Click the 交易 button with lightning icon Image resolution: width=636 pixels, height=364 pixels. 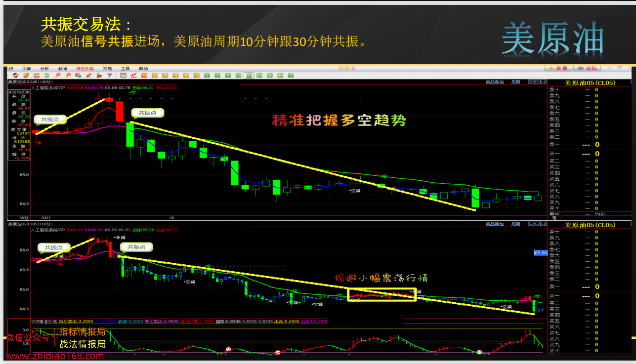[x=558, y=68]
